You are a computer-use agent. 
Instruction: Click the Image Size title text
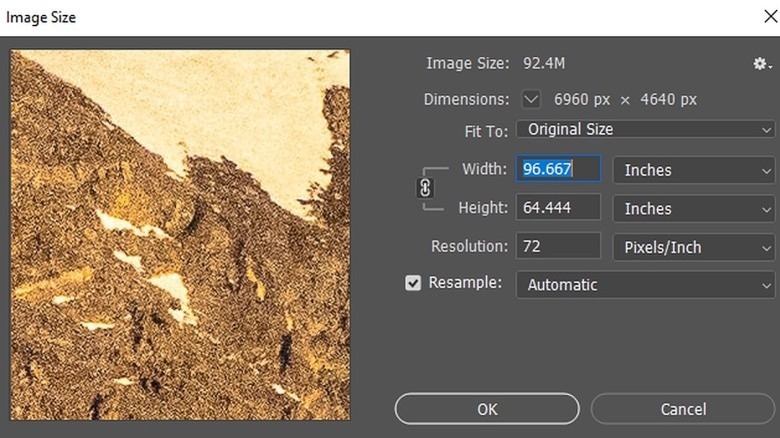point(41,17)
